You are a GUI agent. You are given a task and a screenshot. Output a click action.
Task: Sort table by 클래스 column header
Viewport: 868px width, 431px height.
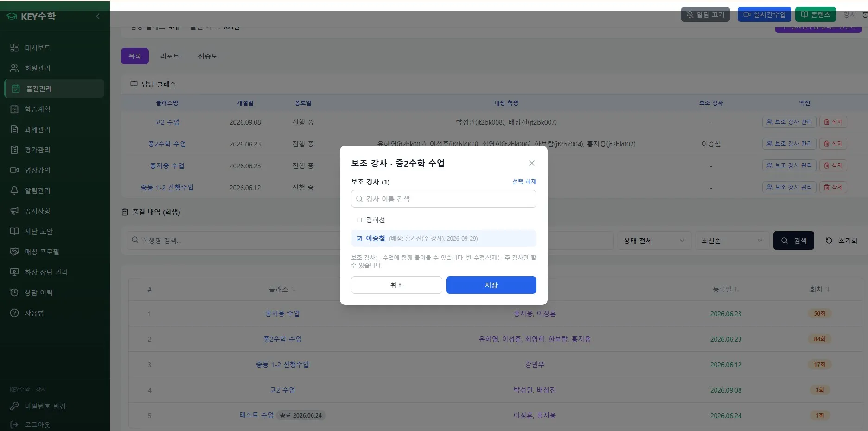click(282, 289)
